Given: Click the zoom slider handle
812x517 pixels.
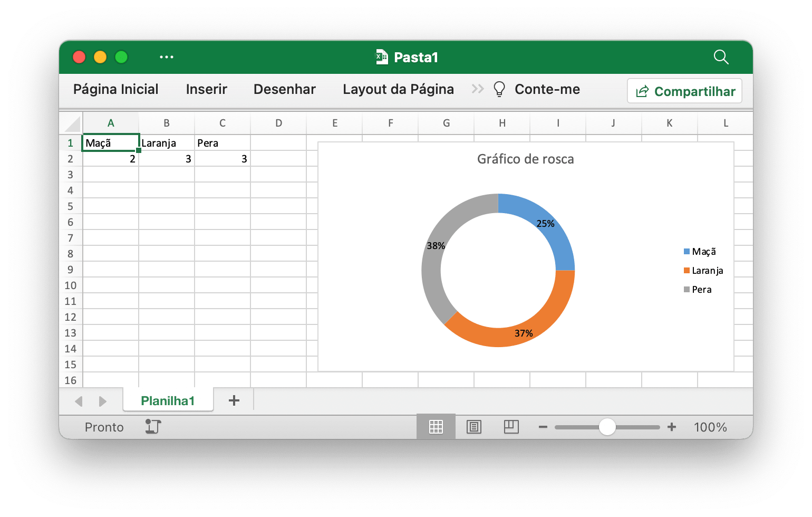Looking at the screenshot, I should tap(607, 427).
